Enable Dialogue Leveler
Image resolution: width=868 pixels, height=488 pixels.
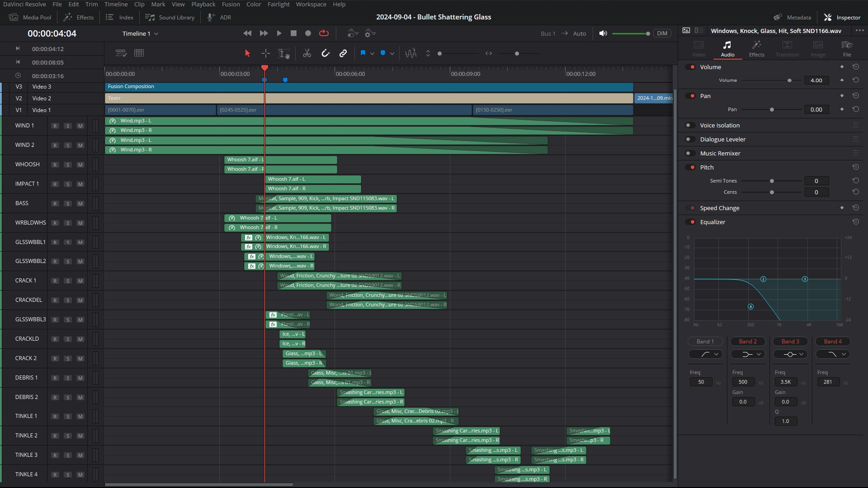(x=690, y=139)
